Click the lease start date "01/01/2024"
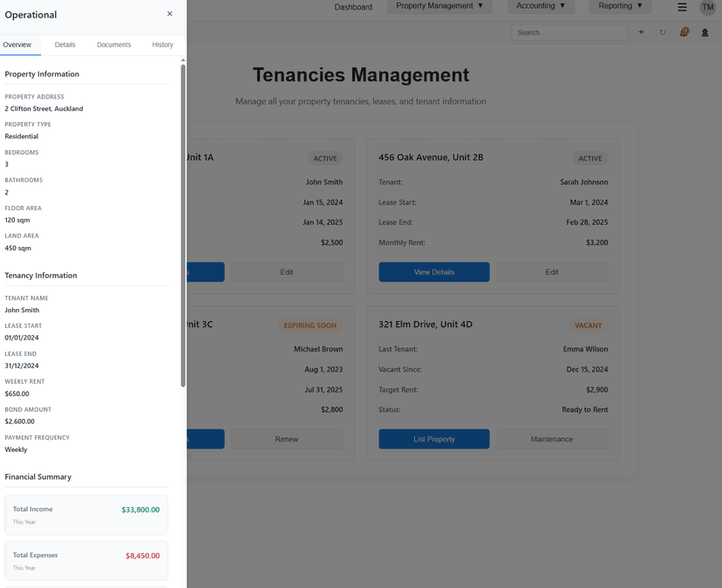The image size is (722, 588). click(22, 338)
